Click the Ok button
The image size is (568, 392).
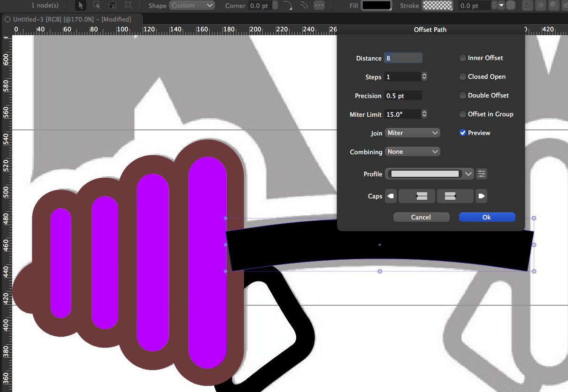pos(487,217)
